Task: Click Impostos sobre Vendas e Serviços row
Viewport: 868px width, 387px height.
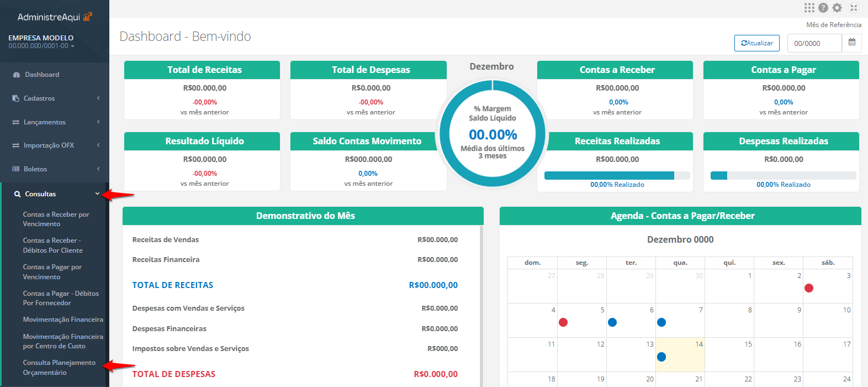Action: pos(295,349)
